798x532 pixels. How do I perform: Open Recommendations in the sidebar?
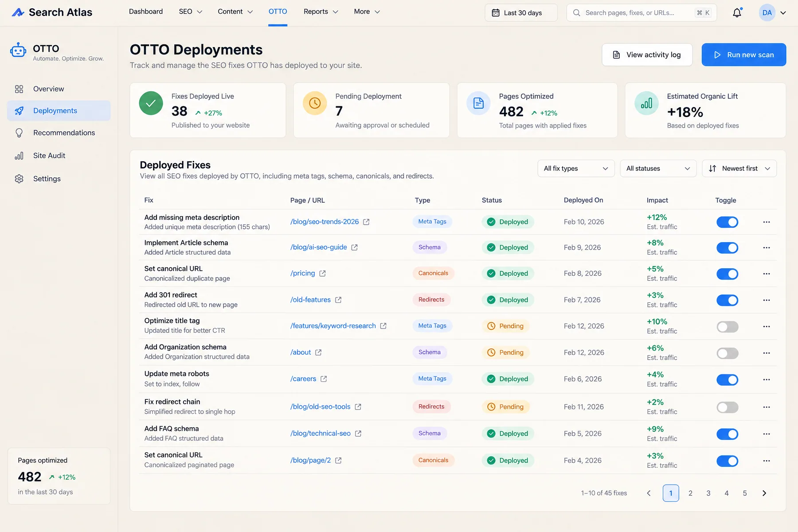click(59, 133)
